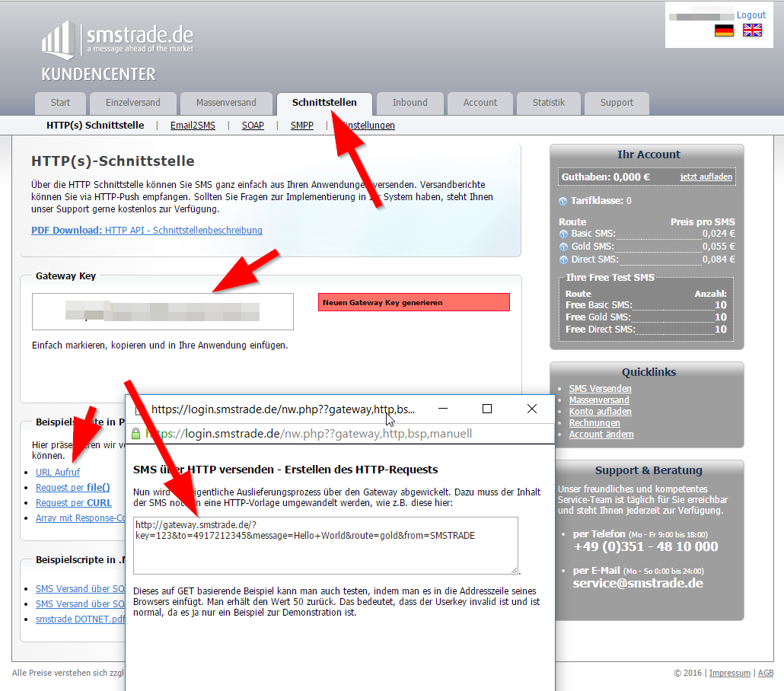Minimize the popup window
The image size is (784, 691).
pos(442,409)
